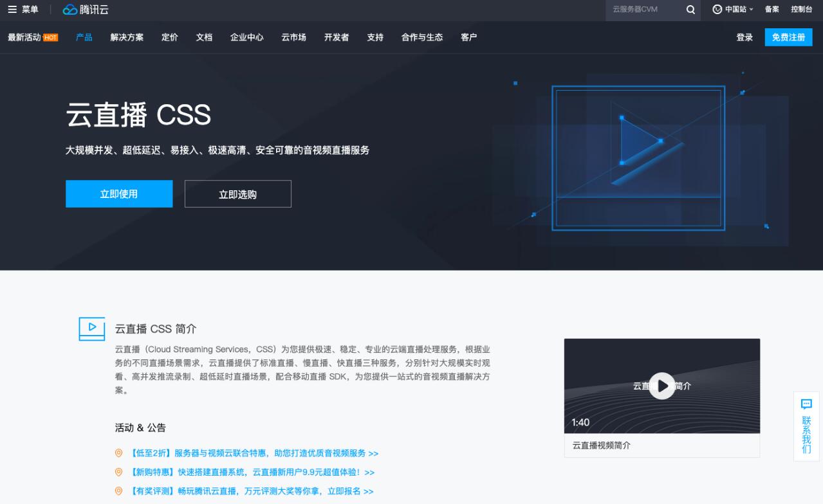The height and width of the screenshot is (504, 823).
Task: Click location pin icon beside 低至2折 announcement
Action: pos(118,453)
